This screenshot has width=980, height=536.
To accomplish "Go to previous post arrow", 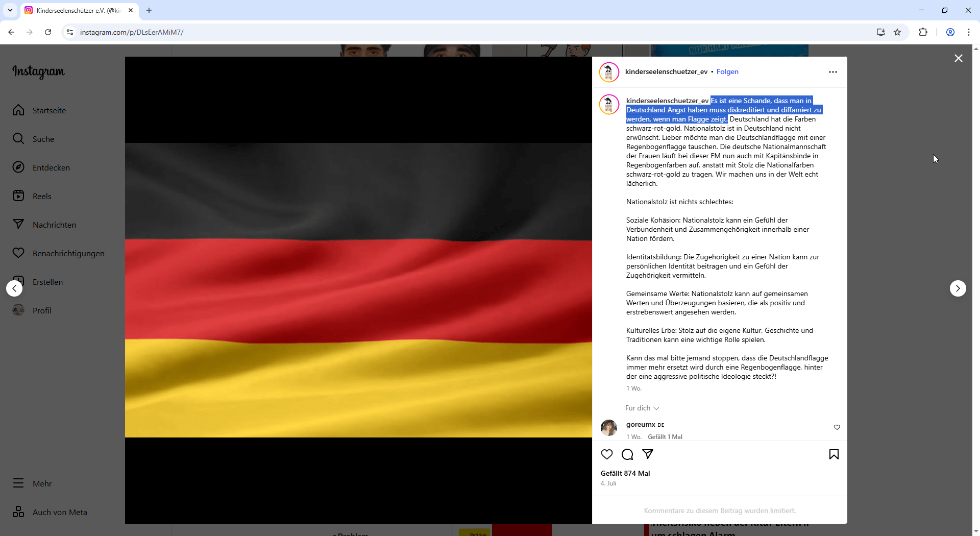I will click(x=14, y=288).
